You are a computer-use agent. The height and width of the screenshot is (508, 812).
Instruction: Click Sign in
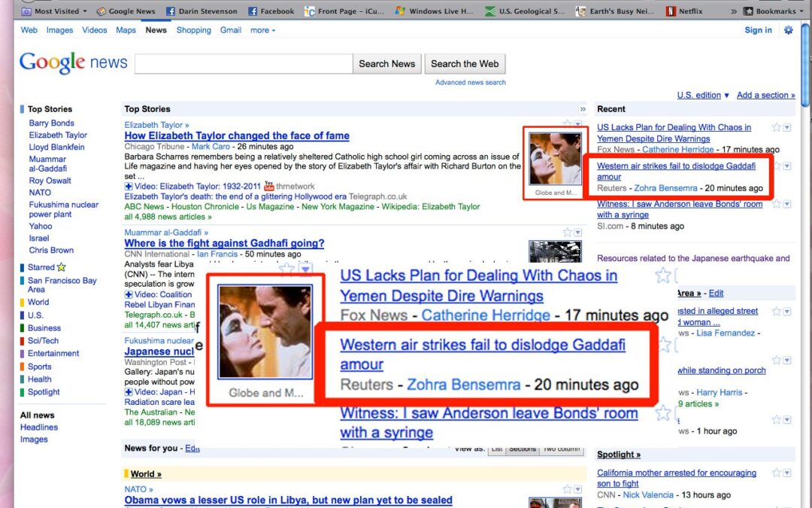pos(758,30)
